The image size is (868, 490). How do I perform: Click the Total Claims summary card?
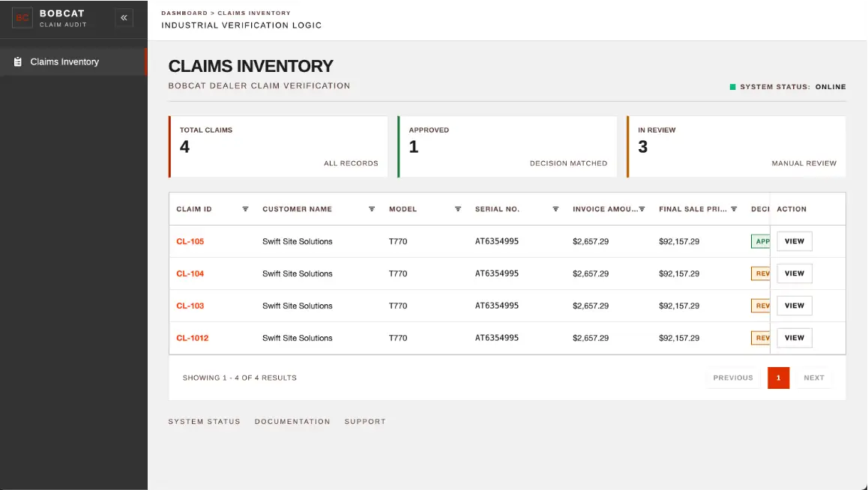(278, 147)
